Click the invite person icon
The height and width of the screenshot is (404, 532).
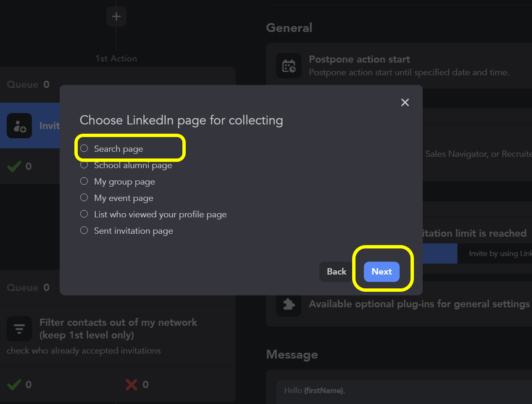pos(19,126)
